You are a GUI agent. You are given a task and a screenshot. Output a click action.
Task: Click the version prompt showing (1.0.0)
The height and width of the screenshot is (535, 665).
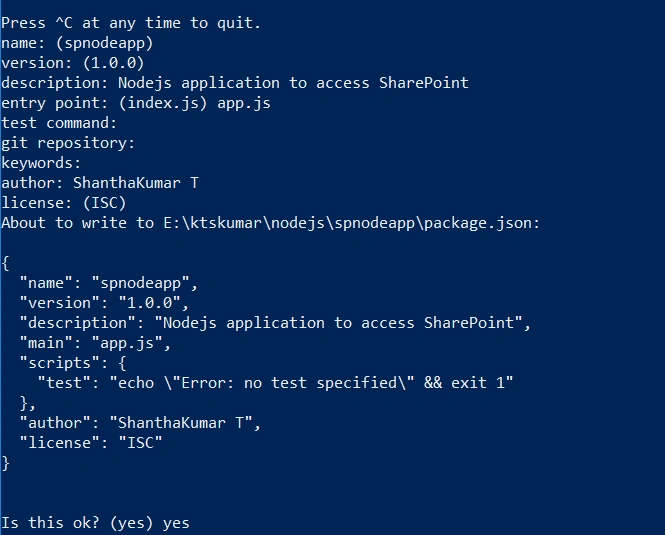[x=73, y=63]
